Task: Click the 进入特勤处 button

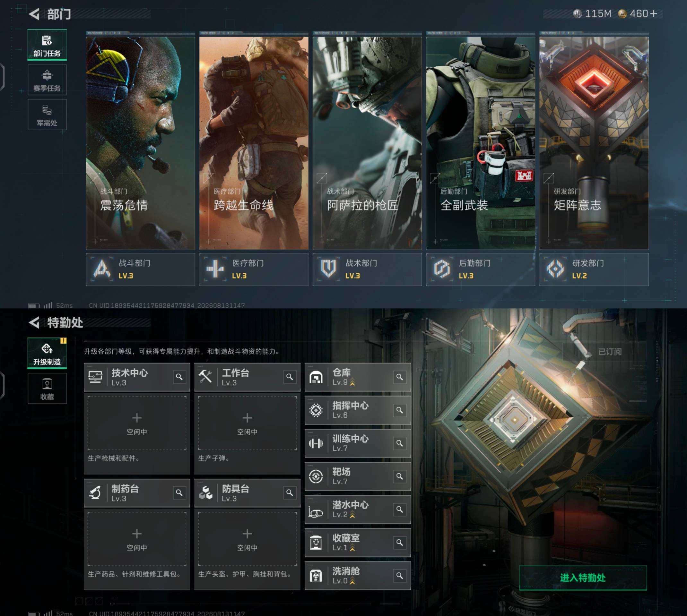Action: [583, 577]
